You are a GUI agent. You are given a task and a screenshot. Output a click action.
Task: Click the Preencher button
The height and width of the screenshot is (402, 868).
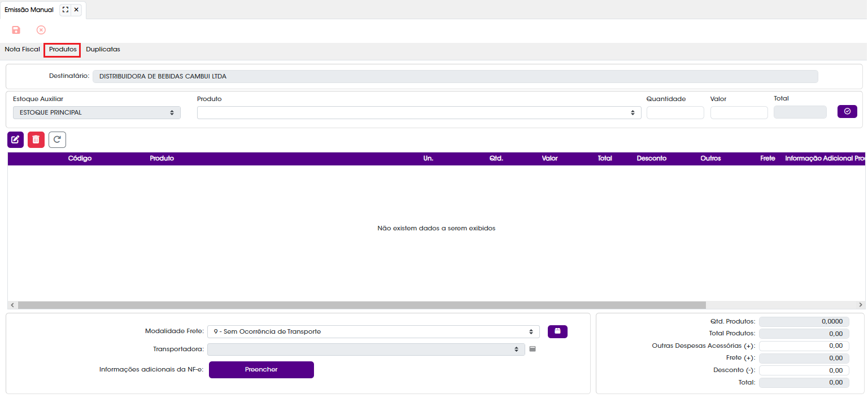coord(261,369)
